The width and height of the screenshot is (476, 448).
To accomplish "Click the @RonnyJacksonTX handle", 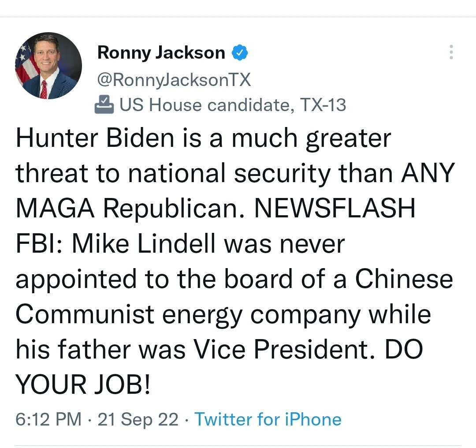I will click(173, 80).
